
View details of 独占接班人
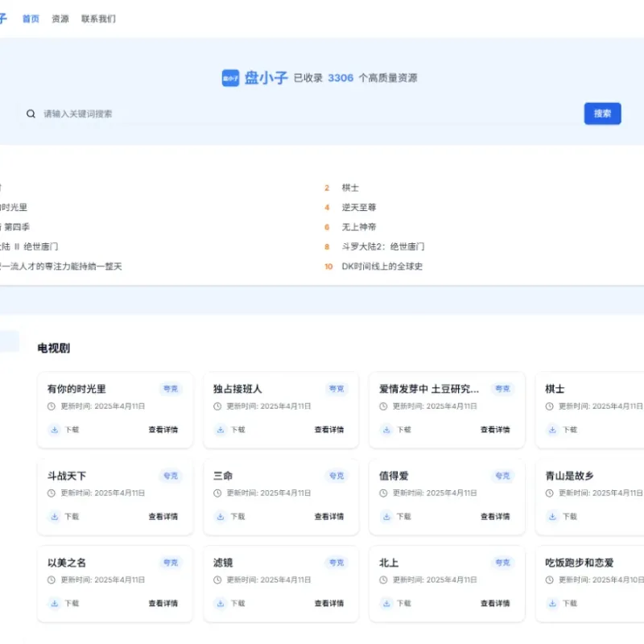(329, 430)
